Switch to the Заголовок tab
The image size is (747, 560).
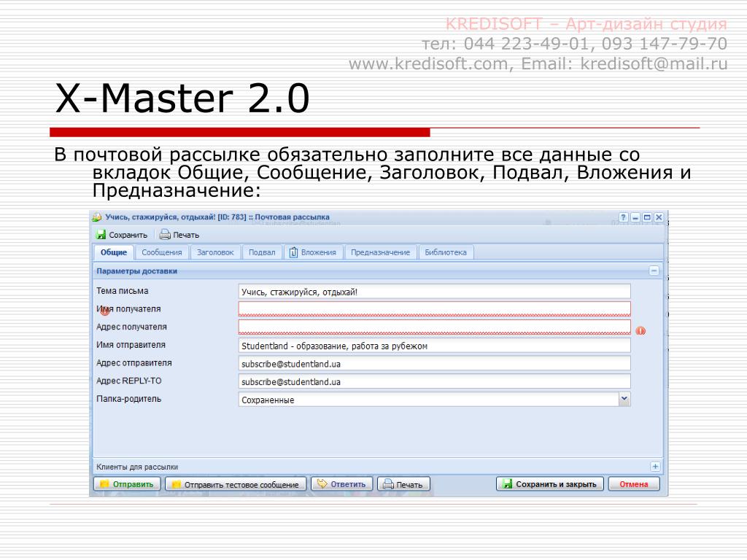pos(215,252)
